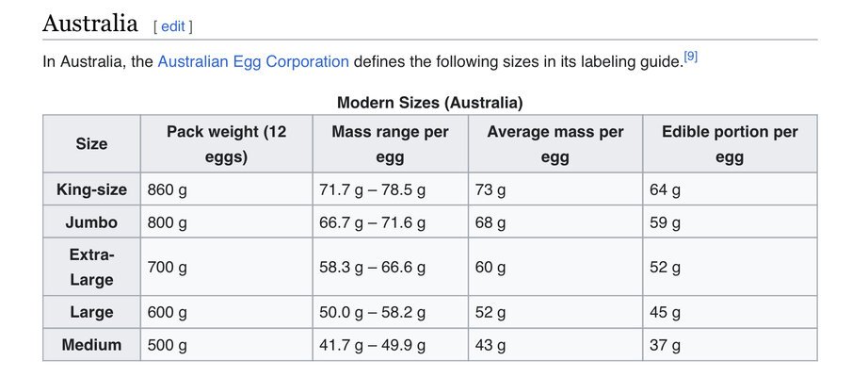Viewport: 868px width, 377px height.
Task: Select the 45 g edible portion cell
Action: tap(665, 312)
